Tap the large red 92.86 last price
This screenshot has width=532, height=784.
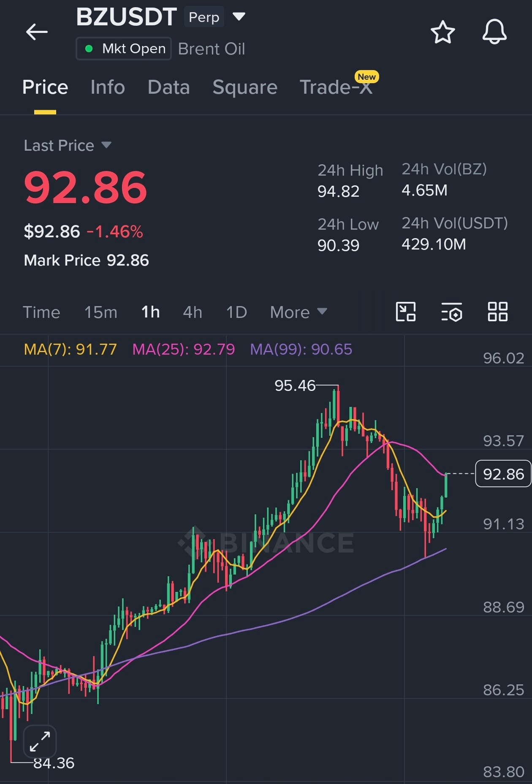coord(86,187)
